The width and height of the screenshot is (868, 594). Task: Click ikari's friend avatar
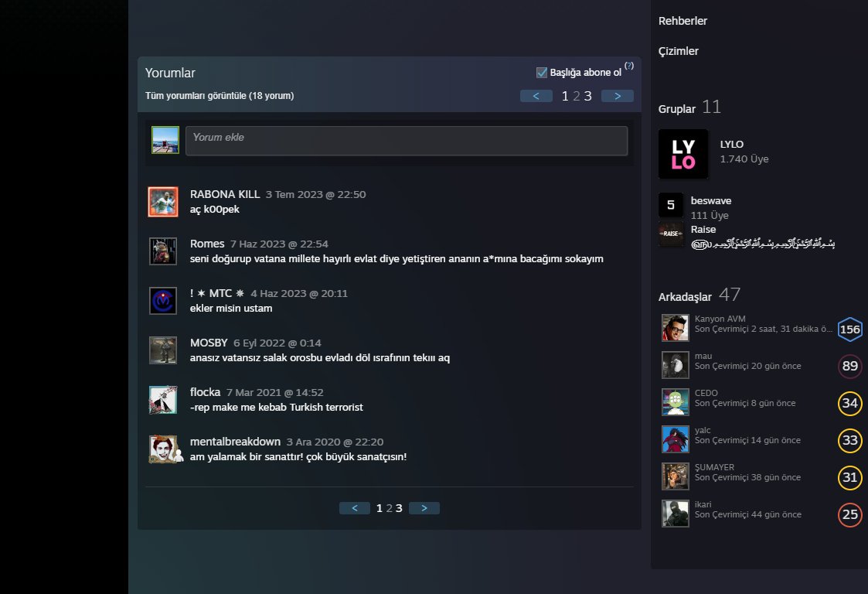(676, 513)
